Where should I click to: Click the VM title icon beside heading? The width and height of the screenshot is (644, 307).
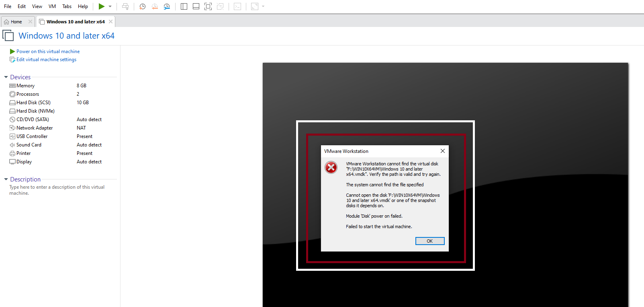[x=8, y=35]
